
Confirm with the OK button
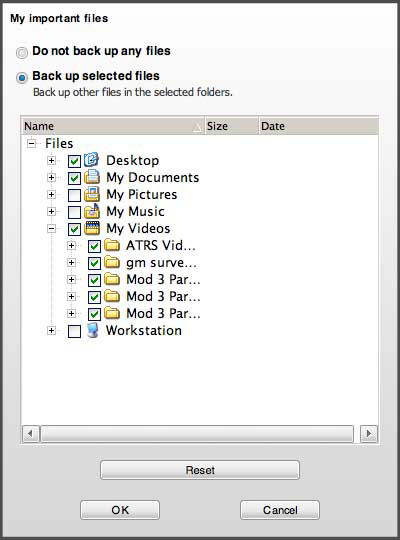(x=120, y=510)
